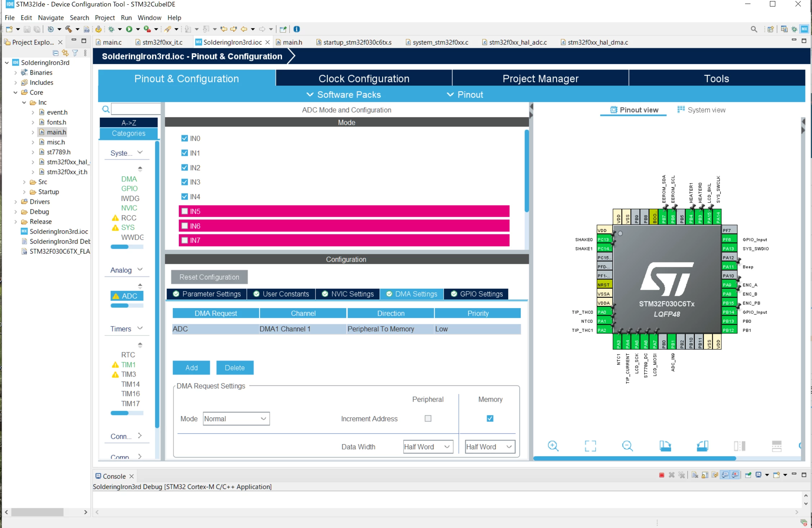The height and width of the screenshot is (528, 812).
Task: Click the hammer Build icon in toolbar
Action: (68, 29)
